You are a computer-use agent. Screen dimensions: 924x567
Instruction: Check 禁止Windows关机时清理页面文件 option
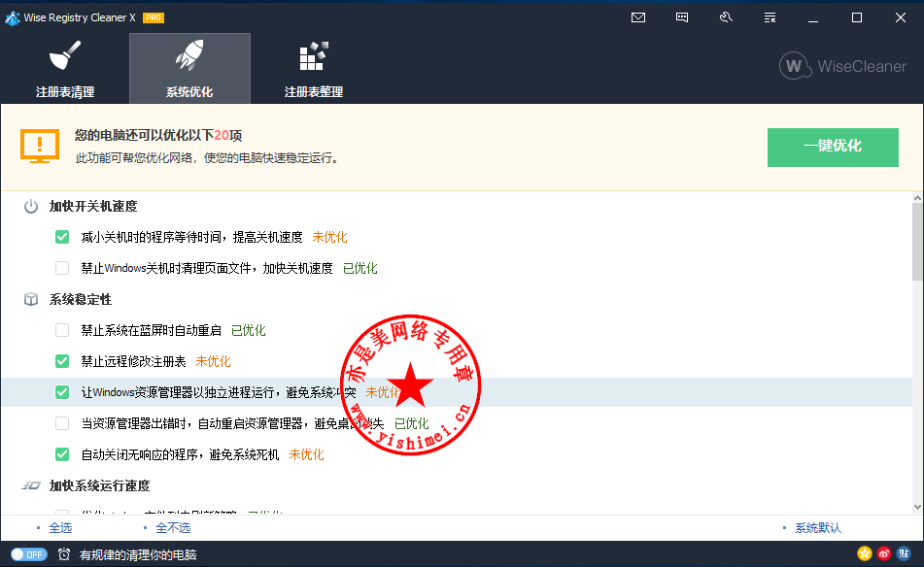coord(62,268)
